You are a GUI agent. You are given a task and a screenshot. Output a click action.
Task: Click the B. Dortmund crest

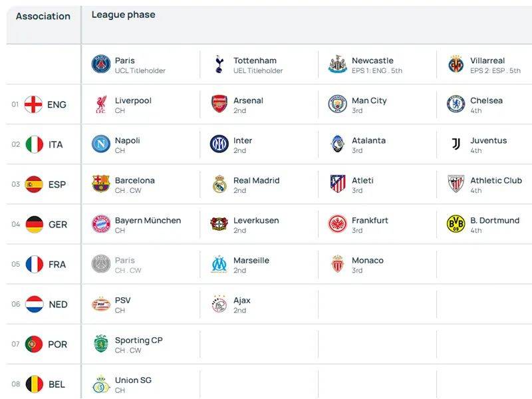[456, 224]
